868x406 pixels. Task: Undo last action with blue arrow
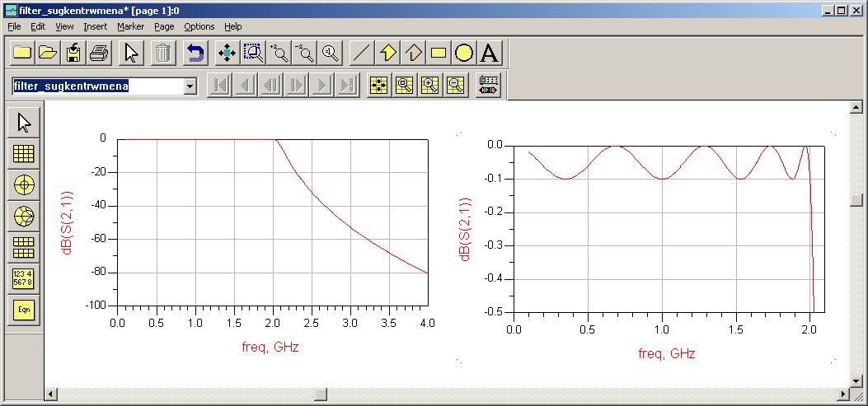(x=195, y=53)
